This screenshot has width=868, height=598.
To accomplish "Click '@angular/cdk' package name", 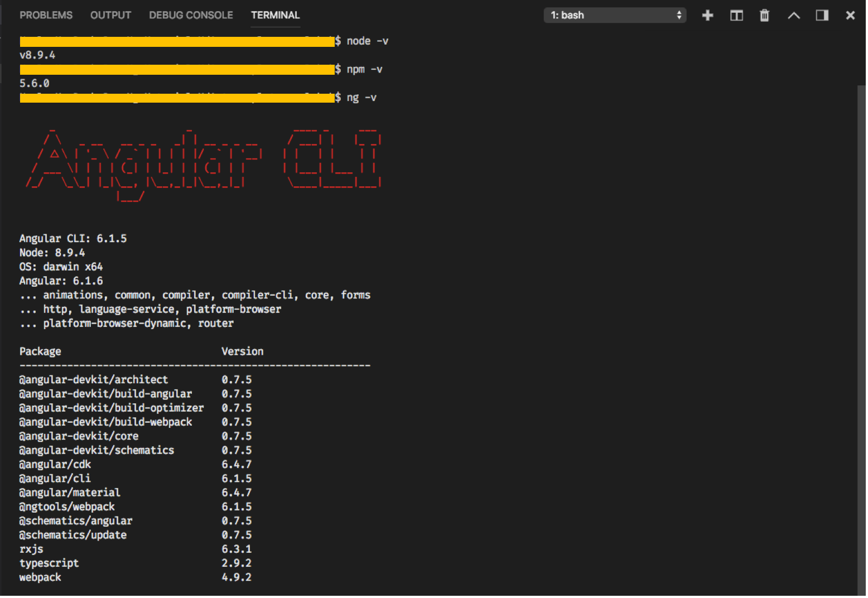I will click(x=55, y=465).
